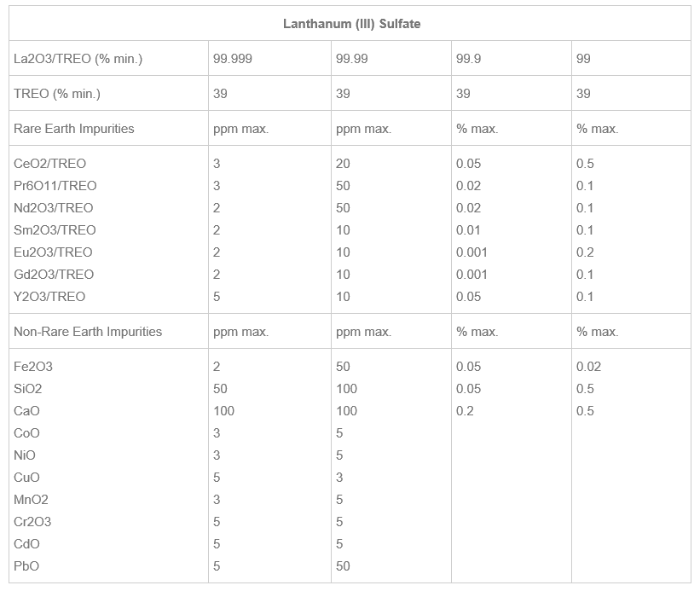Click the Lanthanum (III) Sulfate table title
The width and height of the screenshot is (700, 597).
pos(351,24)
